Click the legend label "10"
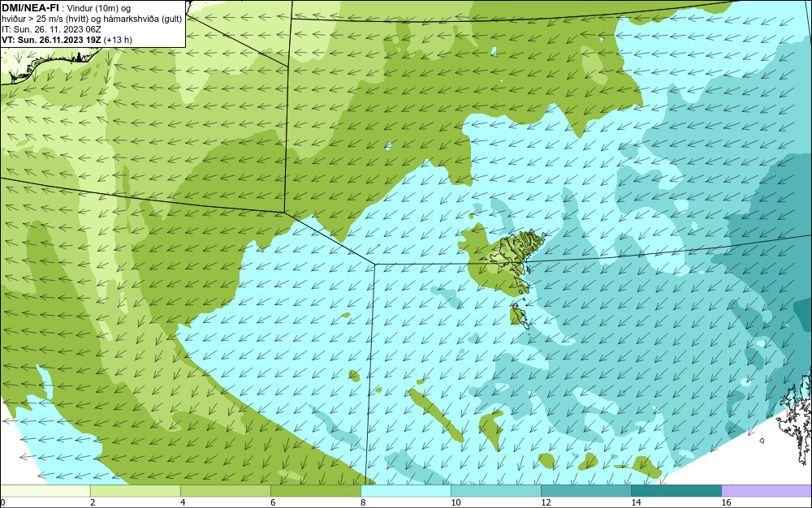The image size is (812, 508). (x=456, y=502)
